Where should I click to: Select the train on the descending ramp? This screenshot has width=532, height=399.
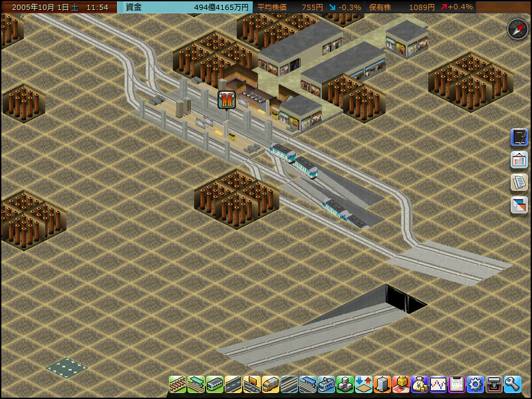[344, 213]
